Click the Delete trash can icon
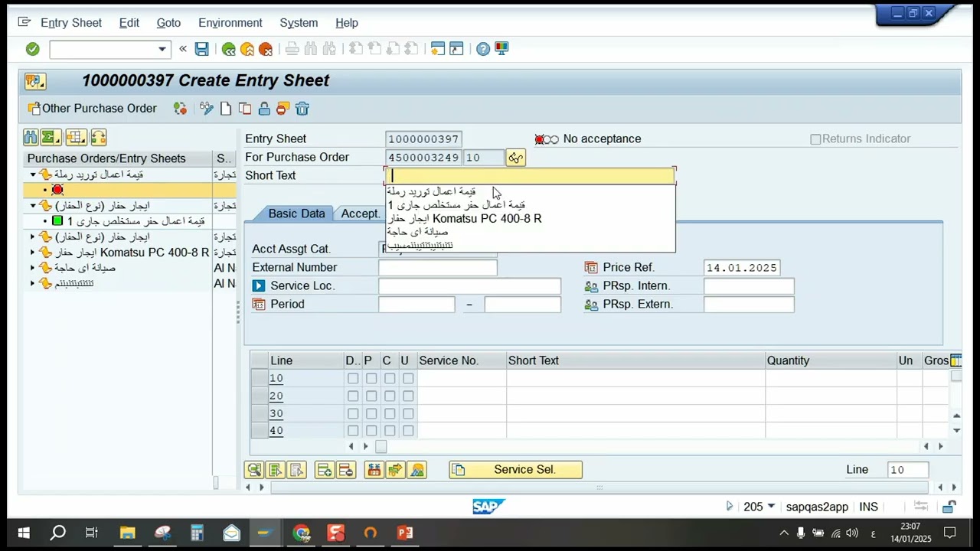Viewport: 980px width, 551px height. point(302,109)
